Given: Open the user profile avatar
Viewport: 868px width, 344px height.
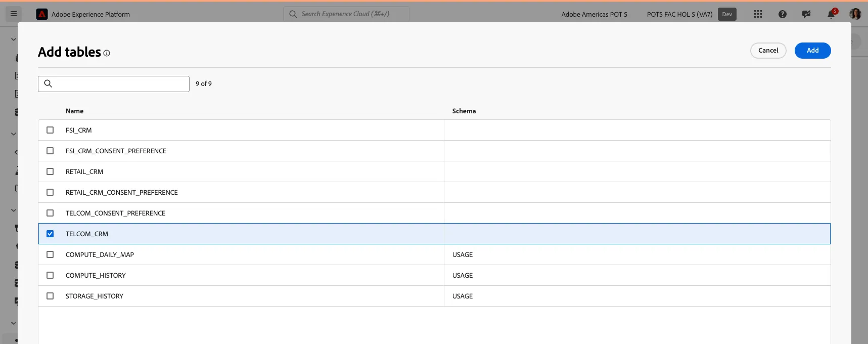Looking at the screenshot, I should coord(855,14).
